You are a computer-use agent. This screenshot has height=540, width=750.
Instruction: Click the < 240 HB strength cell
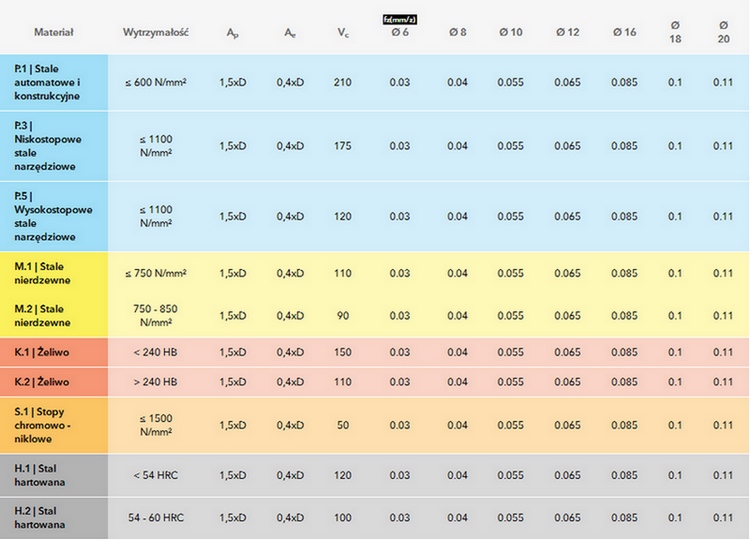pos(155,353)
